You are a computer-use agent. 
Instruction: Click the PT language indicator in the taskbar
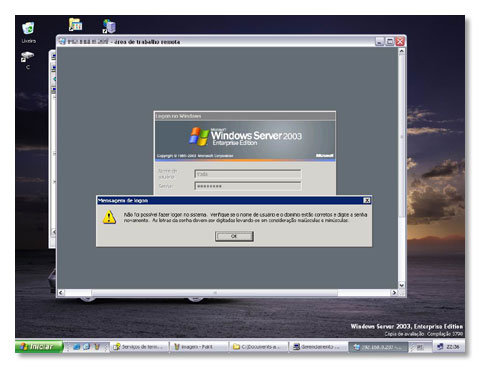click(x=420, y=347)
